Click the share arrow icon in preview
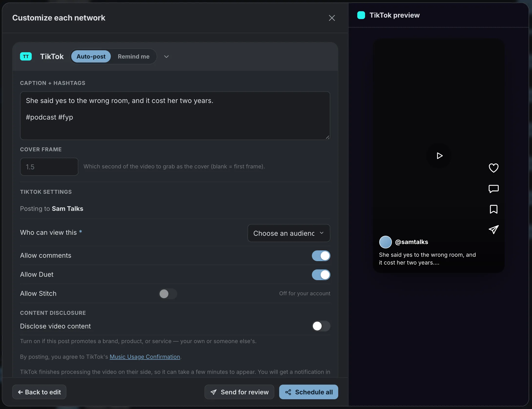 pos(493,230)
